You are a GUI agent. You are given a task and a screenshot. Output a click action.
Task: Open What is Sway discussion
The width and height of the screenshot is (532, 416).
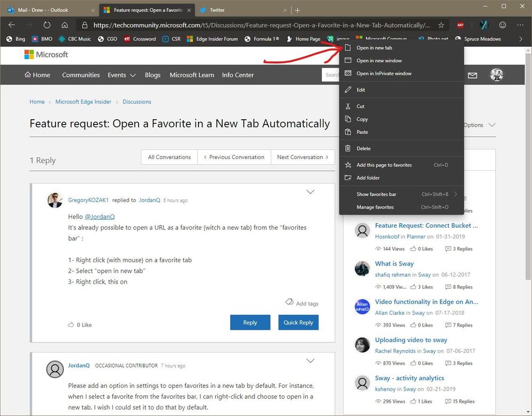point(394,264)
